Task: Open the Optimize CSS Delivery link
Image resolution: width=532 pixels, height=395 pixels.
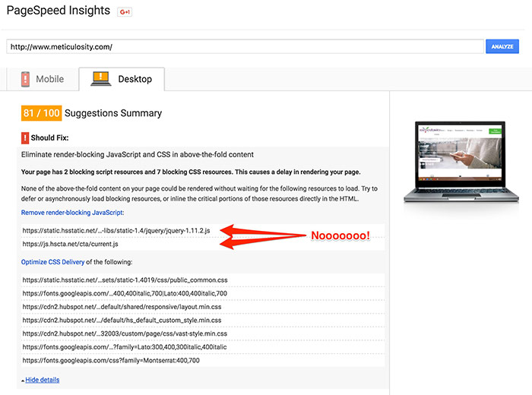Action: (52, 262)
